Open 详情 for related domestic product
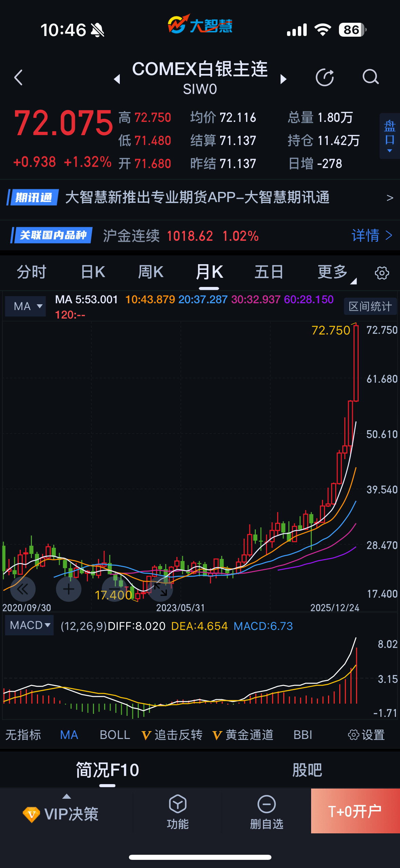The width and height of the screenshot is (400, 868). (372, 235)
